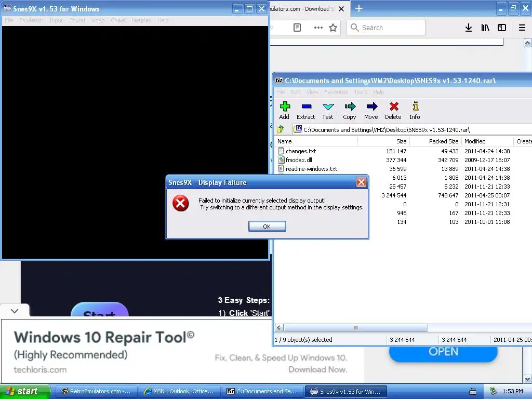Open the Windows 10 Repair Tool ad

(x=104, y=337)
